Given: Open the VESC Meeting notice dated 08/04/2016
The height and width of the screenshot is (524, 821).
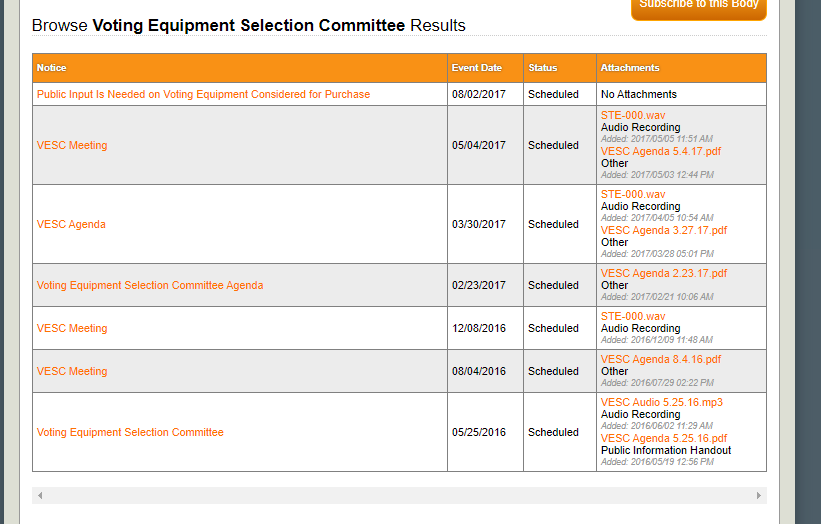Looking at the screenshot, I should pyautogui.click(x=72, y=371).
